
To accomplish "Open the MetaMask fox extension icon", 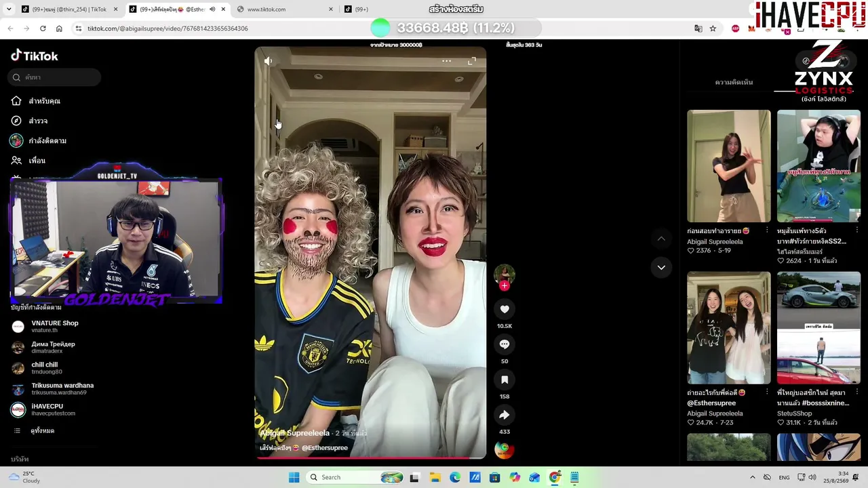I will 751,28.
